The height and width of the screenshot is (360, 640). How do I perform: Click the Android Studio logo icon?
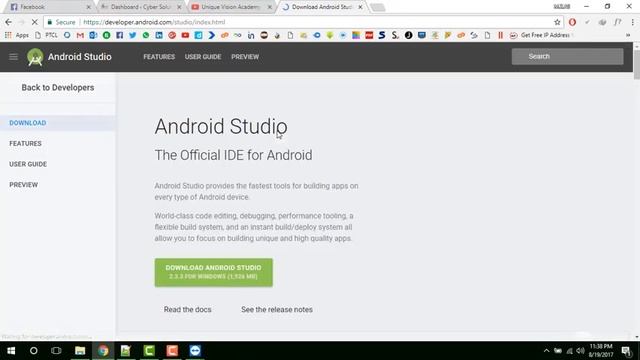[x=35, y=57]
